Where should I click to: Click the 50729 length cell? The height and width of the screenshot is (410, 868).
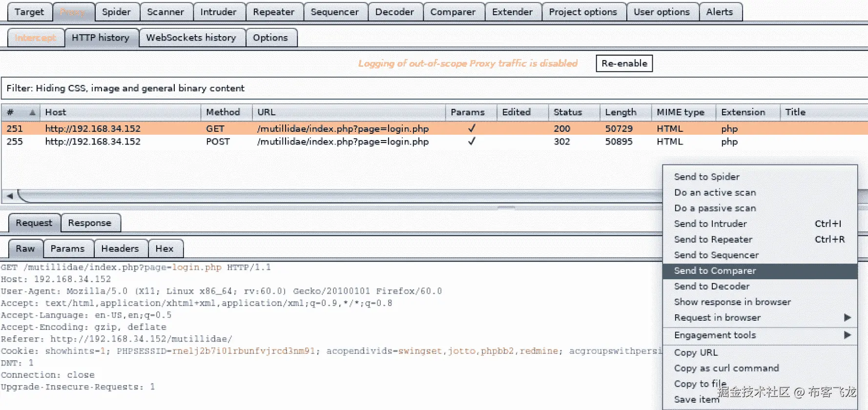pyautogui.click(x=619, y=128)
